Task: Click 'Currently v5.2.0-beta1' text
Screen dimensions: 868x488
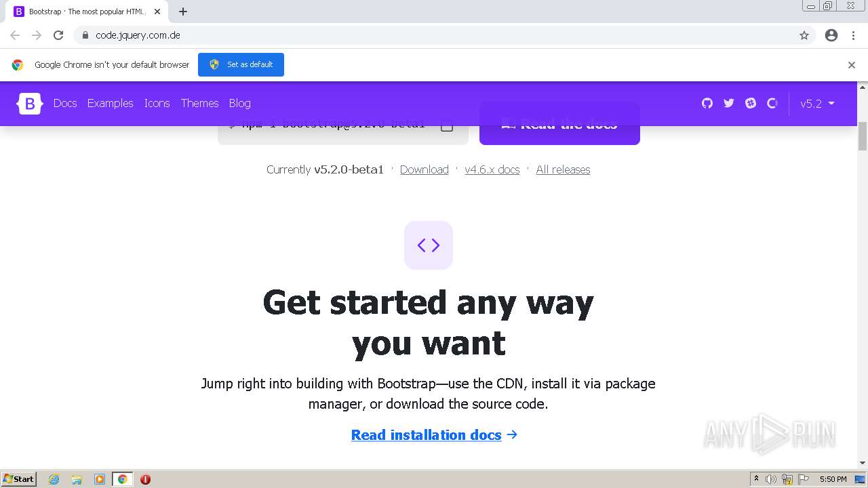Action: pyautogui.click(x=325, y=169)
